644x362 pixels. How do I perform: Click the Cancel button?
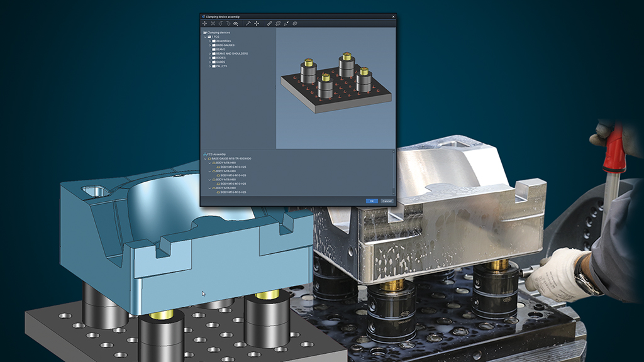point(387,201)
